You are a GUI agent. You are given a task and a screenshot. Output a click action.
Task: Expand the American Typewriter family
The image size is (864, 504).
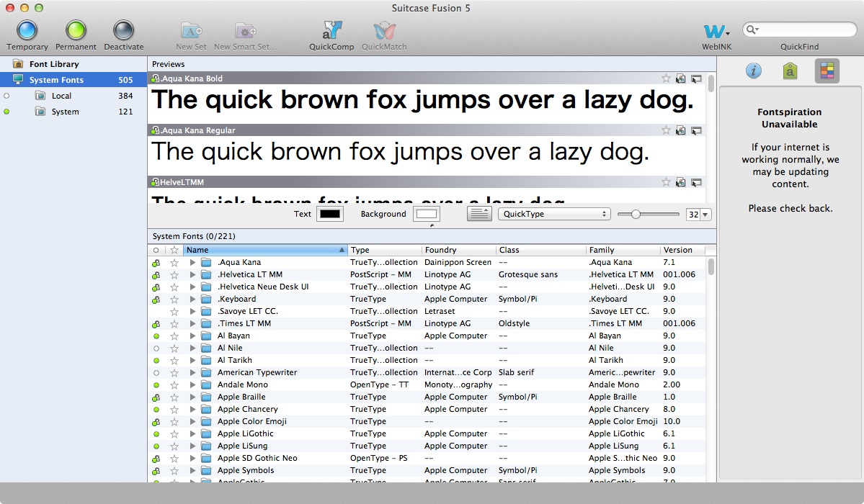click(x=192, y=373)
